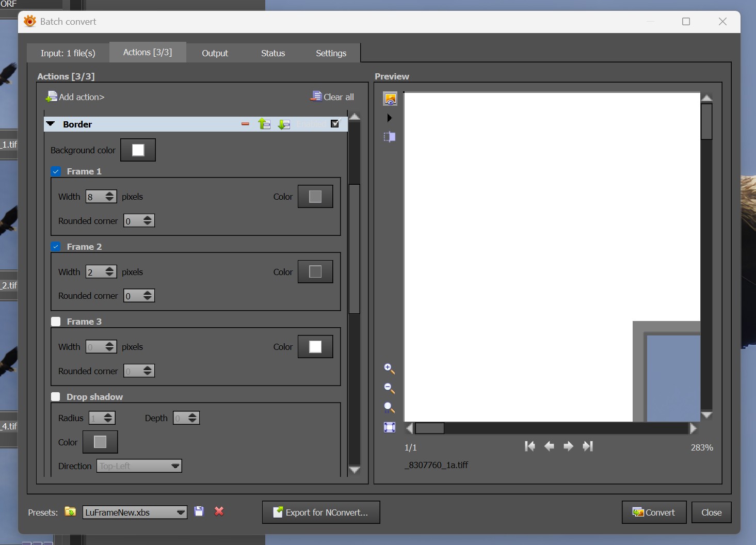Delete preset with the red X icon
The image size is (756, 545).
tap(219, 511)
